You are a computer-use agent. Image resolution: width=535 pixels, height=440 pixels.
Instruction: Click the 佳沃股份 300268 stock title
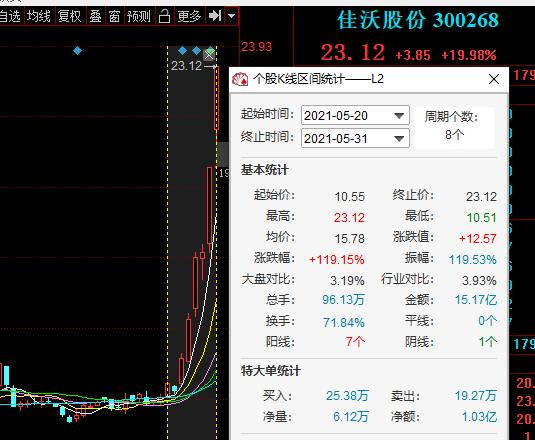coord(418,20)
